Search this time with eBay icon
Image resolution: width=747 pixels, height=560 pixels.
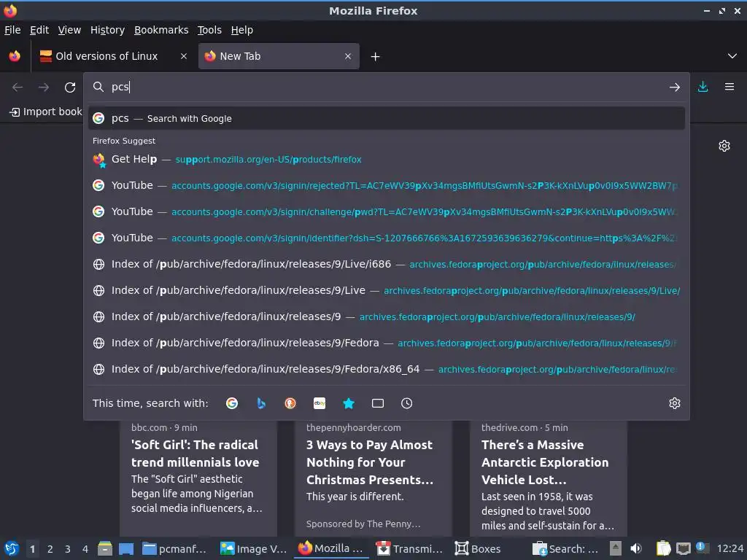320,403
